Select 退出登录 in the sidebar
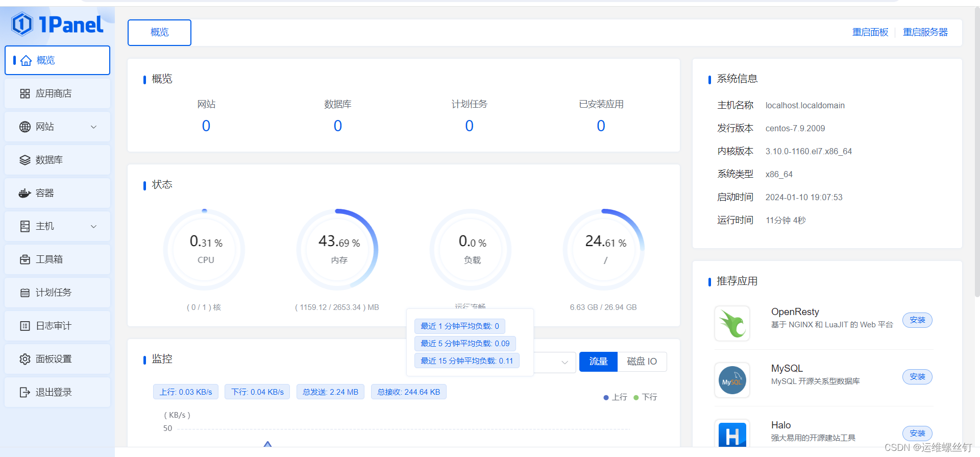 (57, 392)
